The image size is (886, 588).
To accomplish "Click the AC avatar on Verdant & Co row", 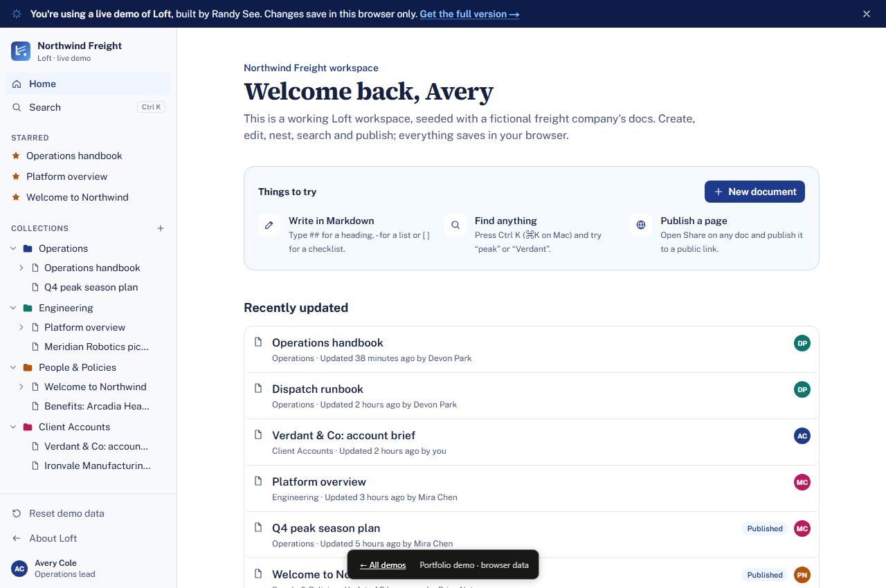I will pos(802,436).
